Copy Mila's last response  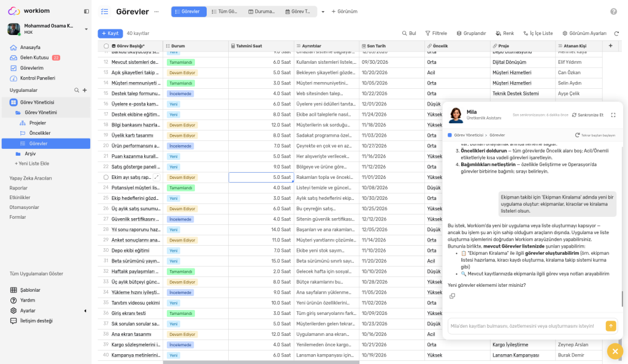tap(452, 296)
